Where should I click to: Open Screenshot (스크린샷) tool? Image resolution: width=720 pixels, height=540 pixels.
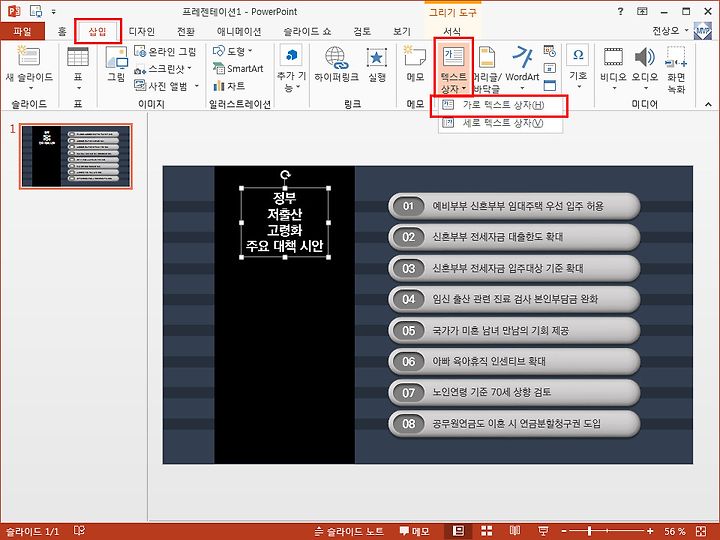(163, 69)
